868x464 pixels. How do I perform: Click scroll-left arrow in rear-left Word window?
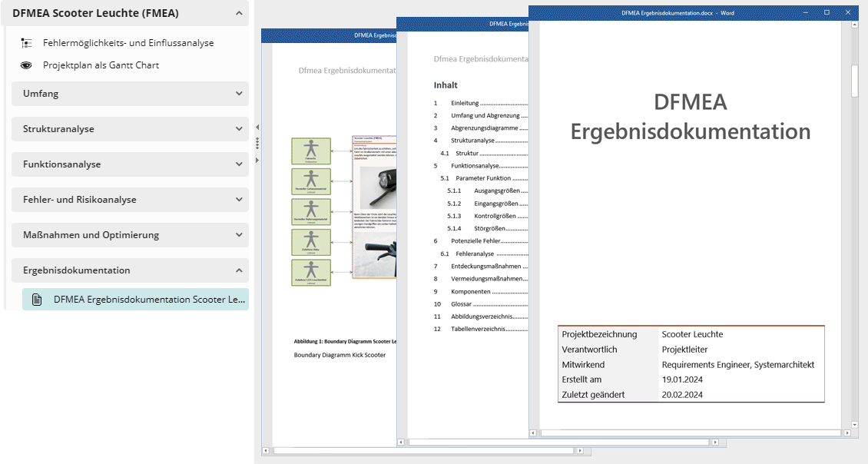click(266, 451)
